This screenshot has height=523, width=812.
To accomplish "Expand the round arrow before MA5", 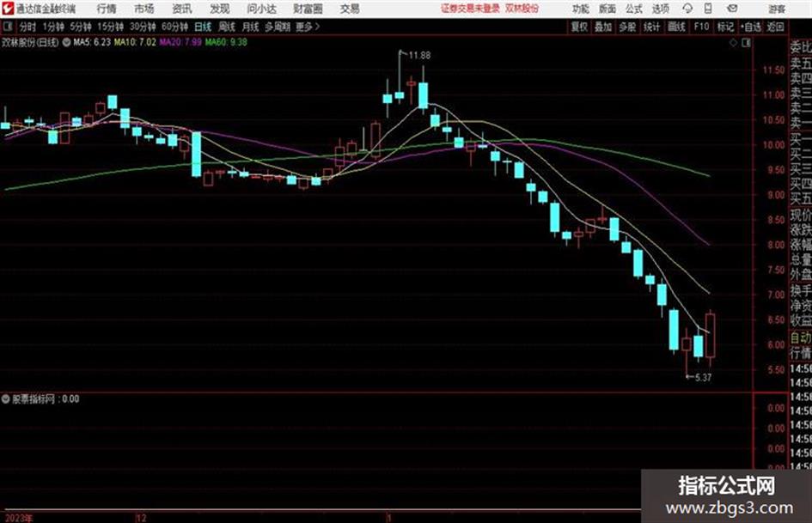I will [66, 42].
